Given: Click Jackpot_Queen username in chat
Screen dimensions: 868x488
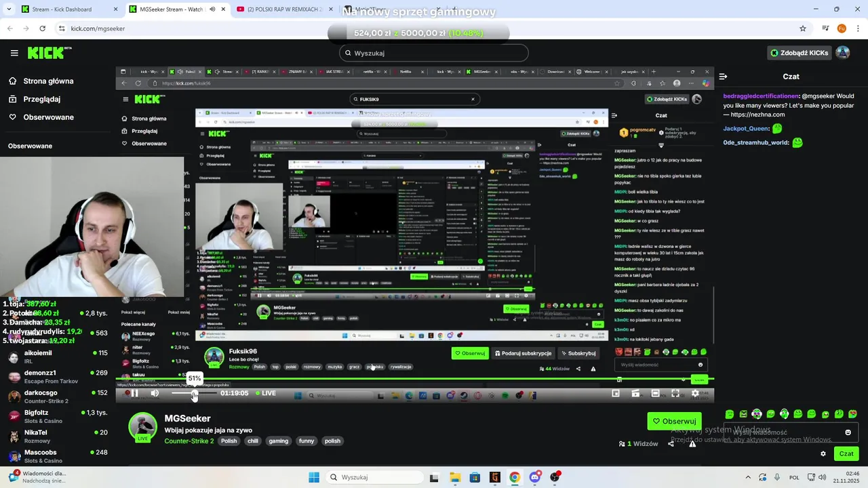Looking at the screenshot, I should coord(746,128).
